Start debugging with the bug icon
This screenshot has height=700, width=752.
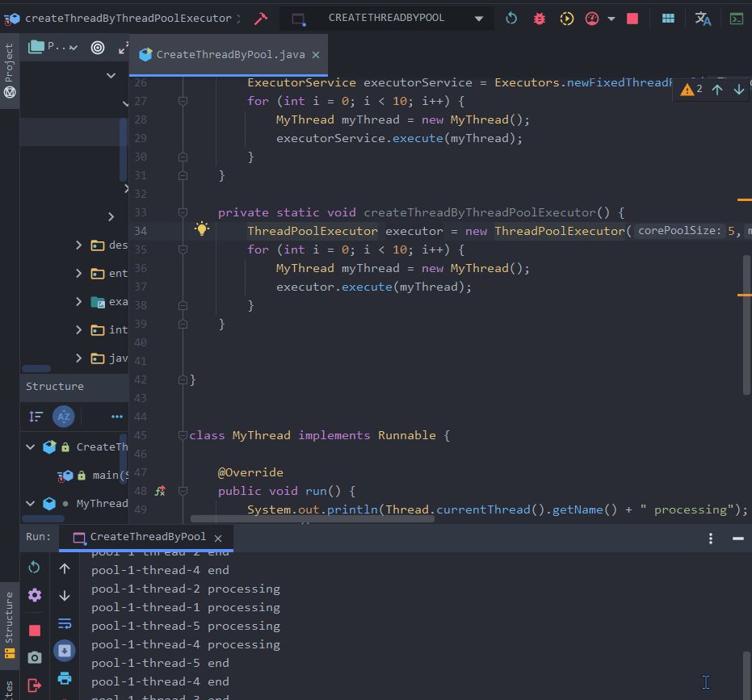(x=539, y=19)
